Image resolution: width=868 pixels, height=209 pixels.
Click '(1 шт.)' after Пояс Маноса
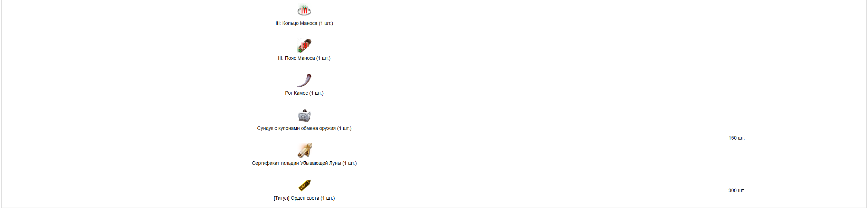(x=324, y=58)
